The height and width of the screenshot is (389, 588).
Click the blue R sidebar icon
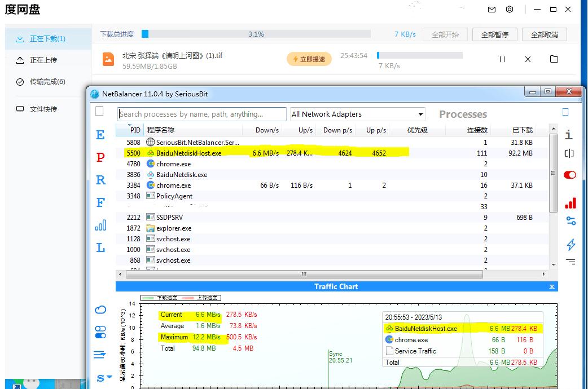100,180
